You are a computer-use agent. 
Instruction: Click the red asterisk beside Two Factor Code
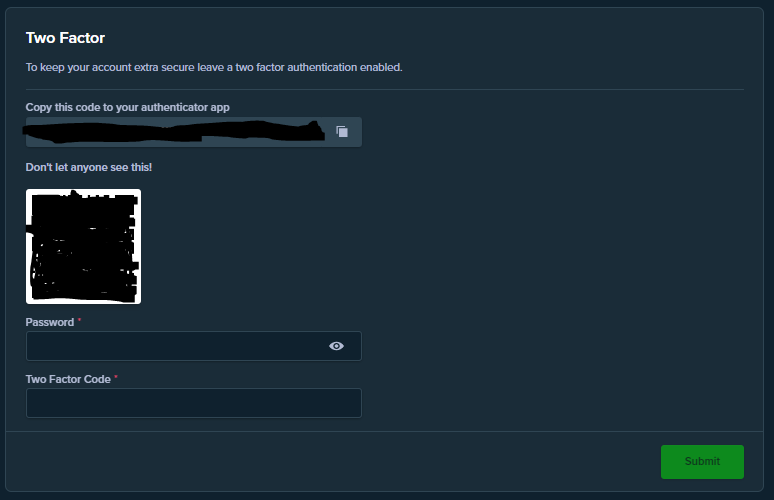[x=116, y=377]
